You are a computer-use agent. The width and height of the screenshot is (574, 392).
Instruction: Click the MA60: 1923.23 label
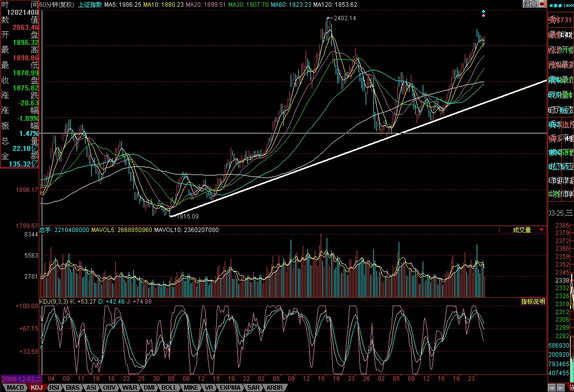pyautogui.click(x=291, y=5)
